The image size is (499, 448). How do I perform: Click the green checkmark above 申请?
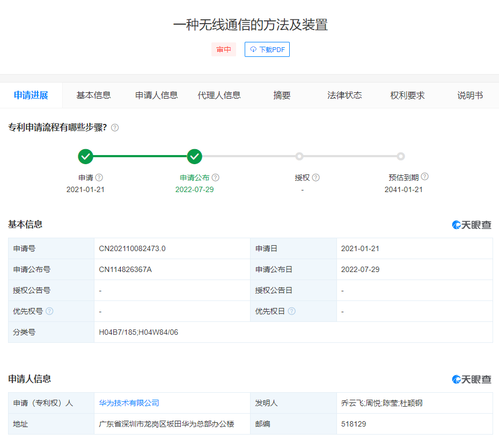click(85, 157)
